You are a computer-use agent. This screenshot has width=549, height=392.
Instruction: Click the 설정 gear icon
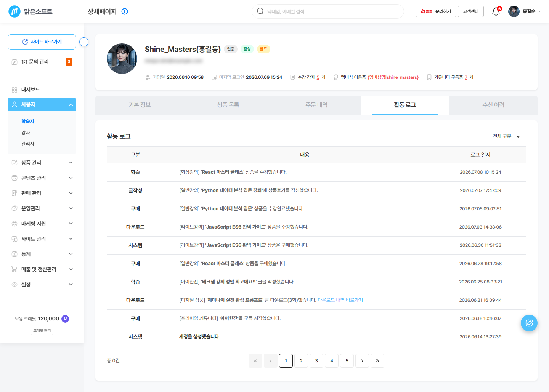point(14,285)
